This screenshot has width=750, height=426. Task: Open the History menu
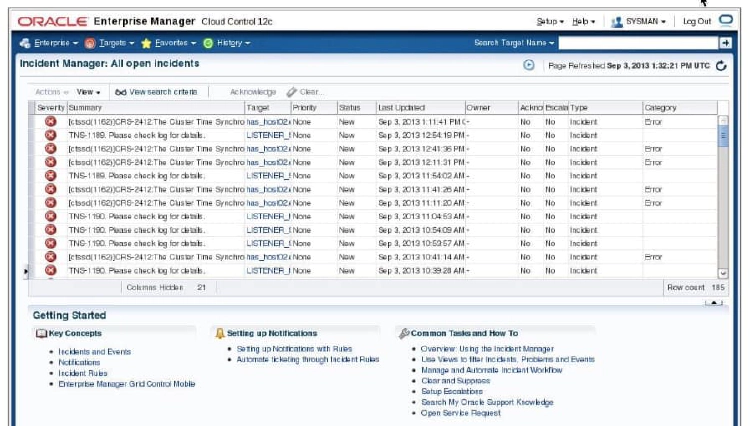click(233, 43)
